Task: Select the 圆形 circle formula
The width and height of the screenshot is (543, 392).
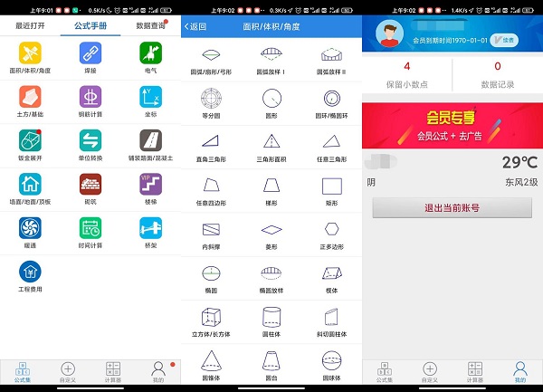Action: [271, 103]
